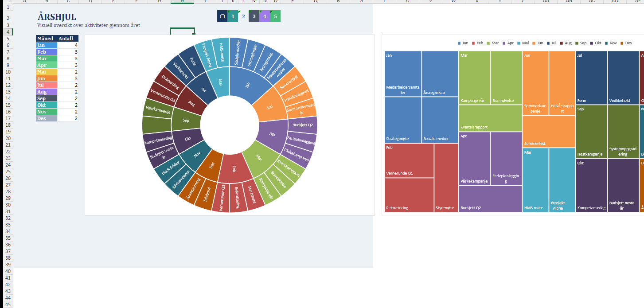Viewport: 644px width, 308px height.
Task: Click the ÅRSHJUL title cell
Action: [57, 17]
